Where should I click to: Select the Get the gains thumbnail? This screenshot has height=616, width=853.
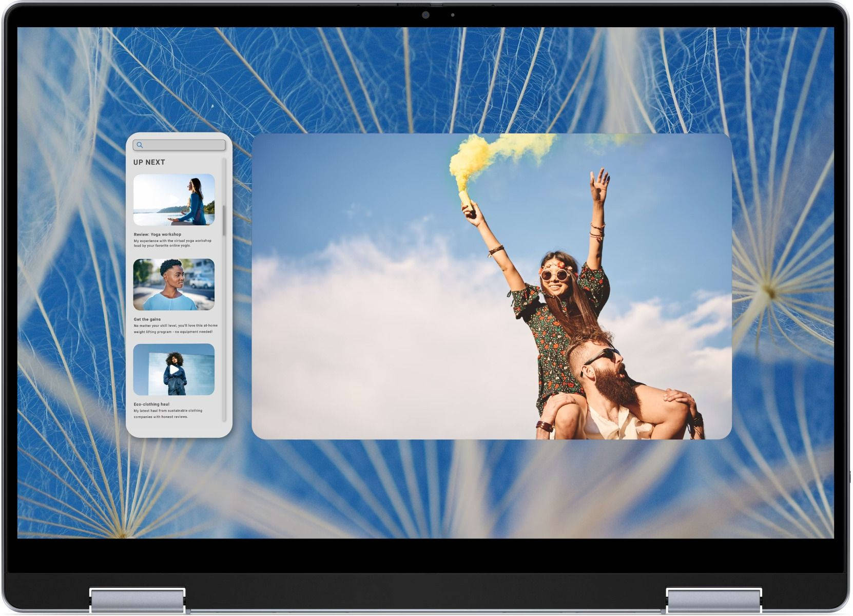coord(174,284)
